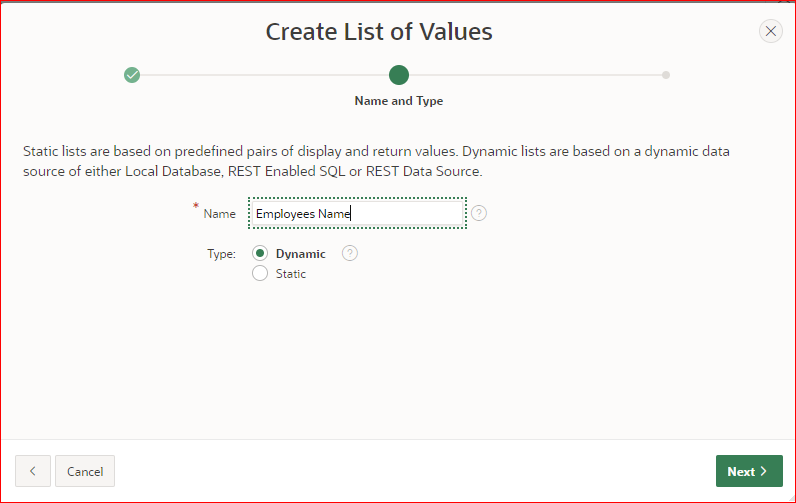Click the Type: label
The image size is (796, 503).
coord(221,254)
